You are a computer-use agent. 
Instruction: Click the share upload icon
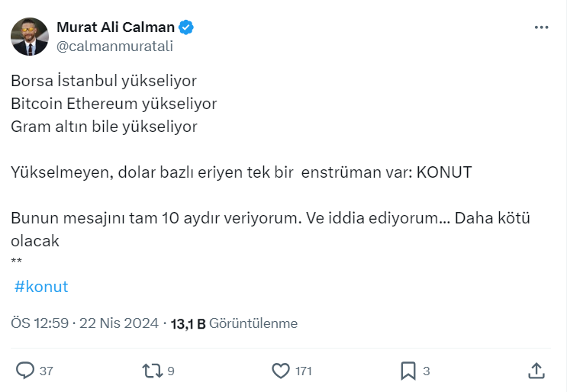tap(536, 371)
